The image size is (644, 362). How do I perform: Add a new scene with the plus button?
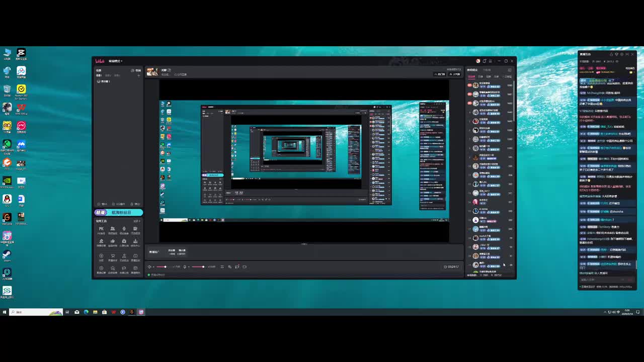coord(139,75)
